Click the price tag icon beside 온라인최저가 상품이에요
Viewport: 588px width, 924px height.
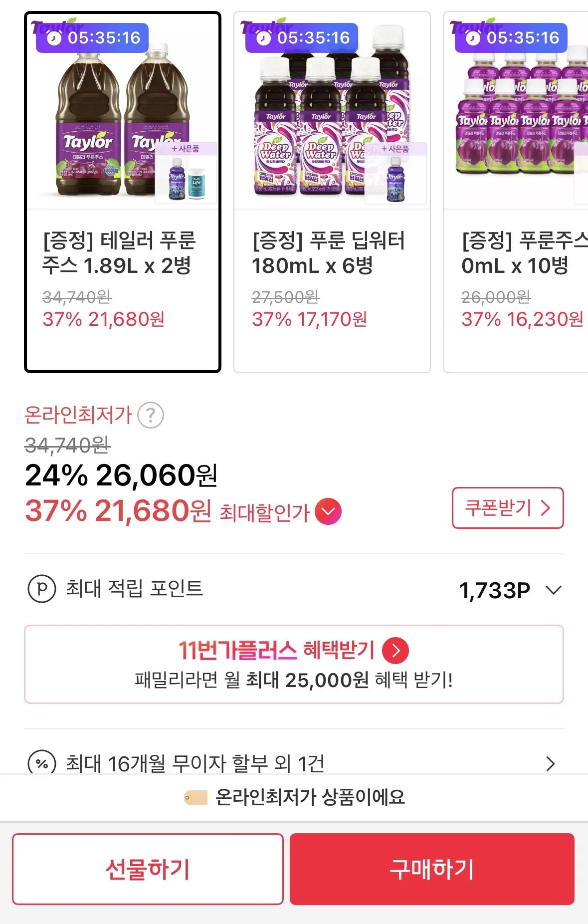[x=196, y=797]
